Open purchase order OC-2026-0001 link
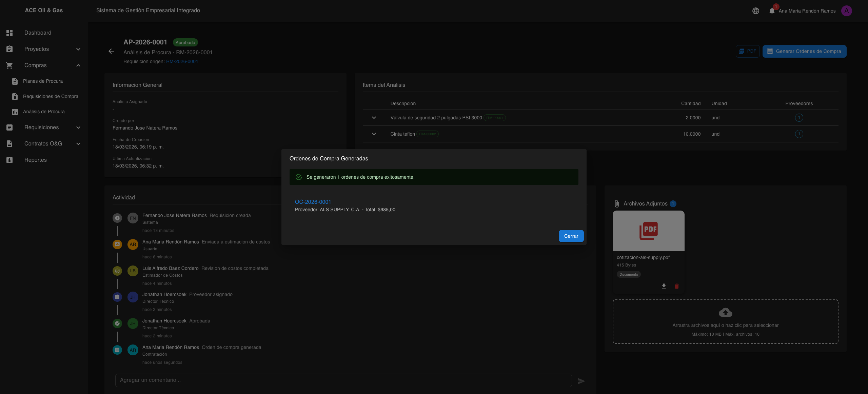The image size is (868, 394). (313, 202)
